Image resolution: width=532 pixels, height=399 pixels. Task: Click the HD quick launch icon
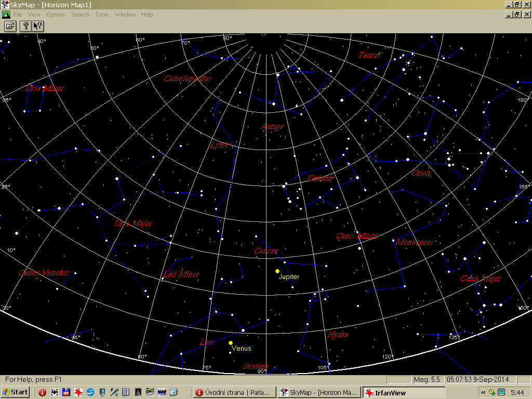pyautogui.click(x=162, y=392)
